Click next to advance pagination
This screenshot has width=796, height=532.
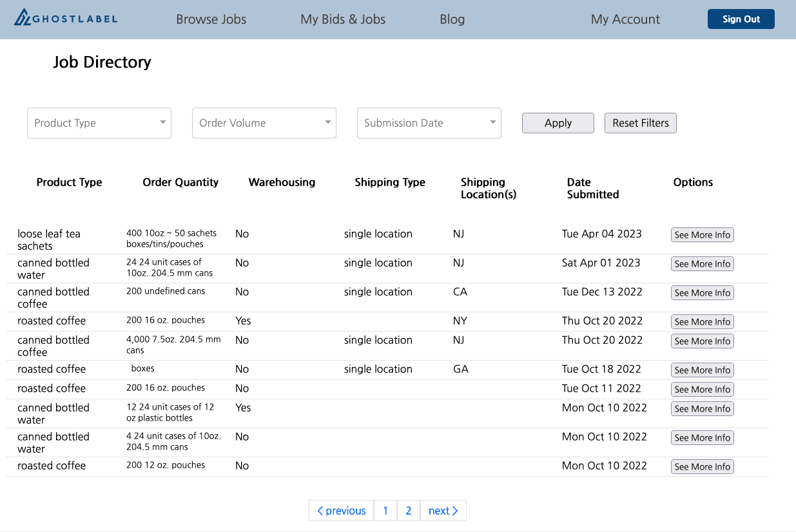443,511
